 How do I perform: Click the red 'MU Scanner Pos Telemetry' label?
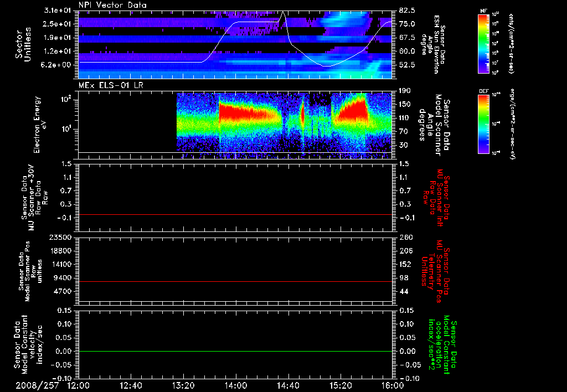[x=435, y=272]
